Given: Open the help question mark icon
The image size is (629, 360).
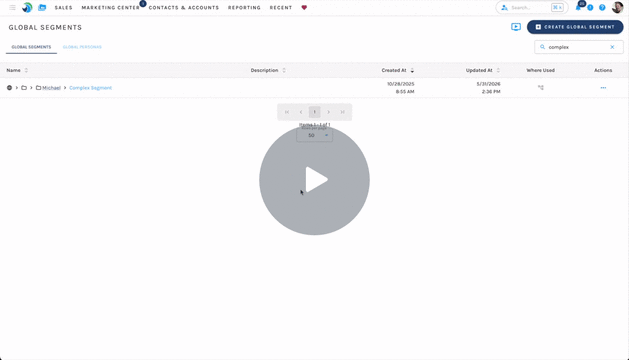Looking at the screenshot, I should tap(602, 8).
